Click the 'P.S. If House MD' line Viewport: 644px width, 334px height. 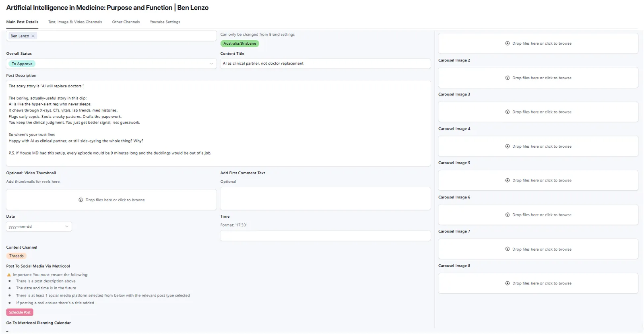[110, 153]
